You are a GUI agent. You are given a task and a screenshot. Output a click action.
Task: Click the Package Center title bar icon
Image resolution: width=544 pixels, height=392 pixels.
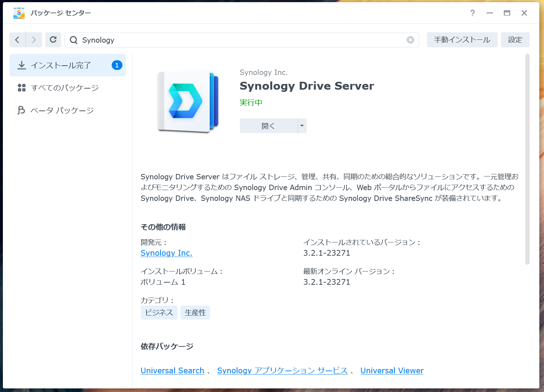(19, 13)
